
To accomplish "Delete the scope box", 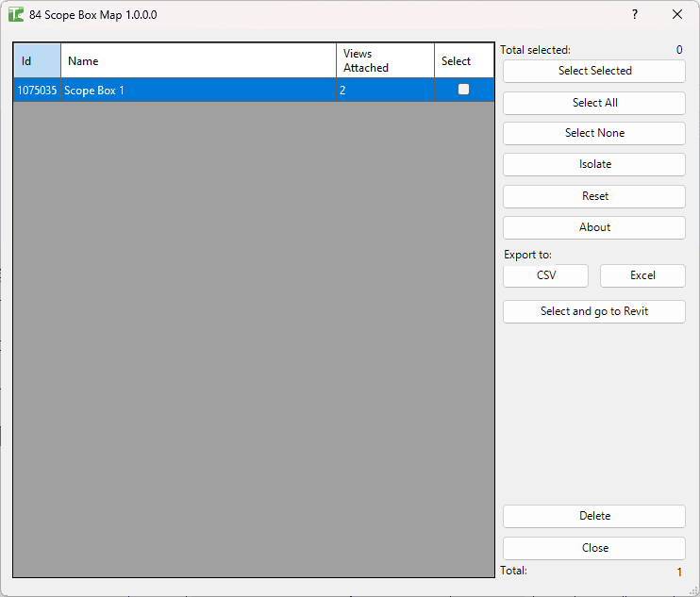I will click(x=594, y=516).
